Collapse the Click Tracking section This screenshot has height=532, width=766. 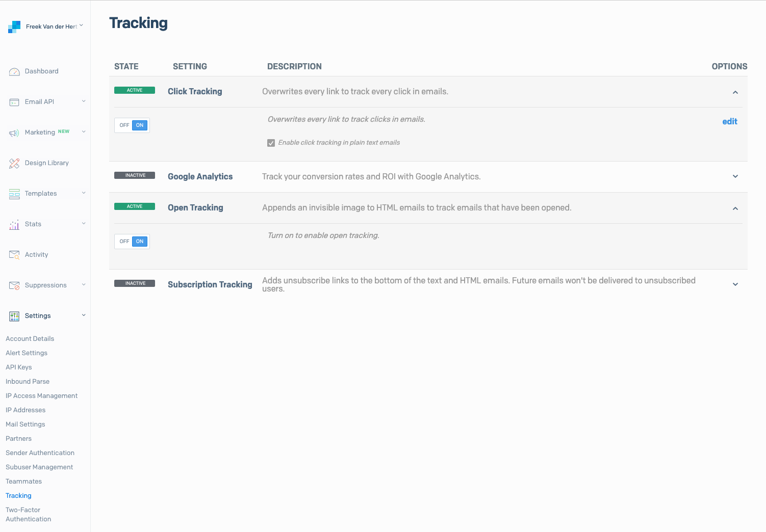coord(735,92)
